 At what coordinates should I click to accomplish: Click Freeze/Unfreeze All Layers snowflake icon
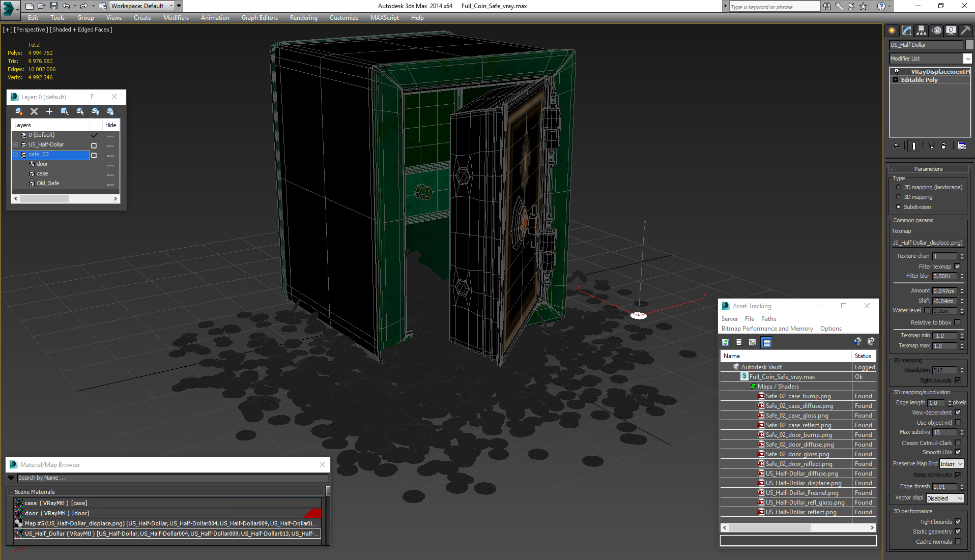click(110, 111)
